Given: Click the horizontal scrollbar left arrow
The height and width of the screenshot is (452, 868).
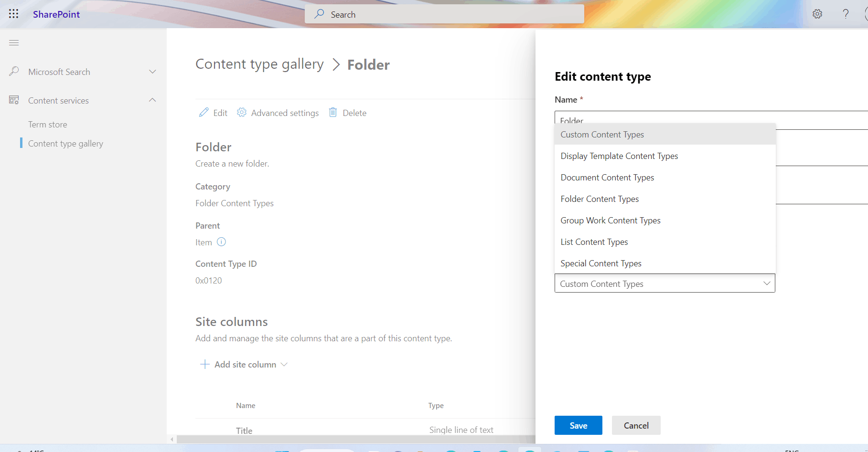Looking at the screenshot, I should pyautogui.click(x=172, y=439).
